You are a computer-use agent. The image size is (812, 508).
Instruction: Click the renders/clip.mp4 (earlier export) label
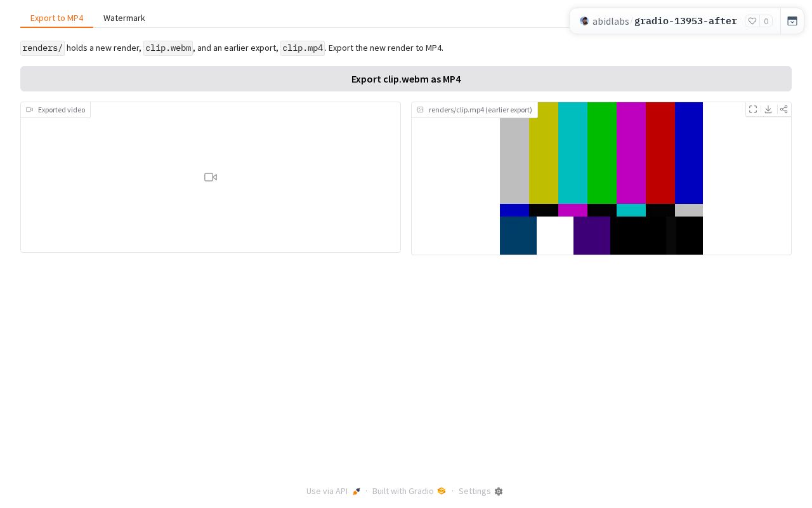click(475, 110)
